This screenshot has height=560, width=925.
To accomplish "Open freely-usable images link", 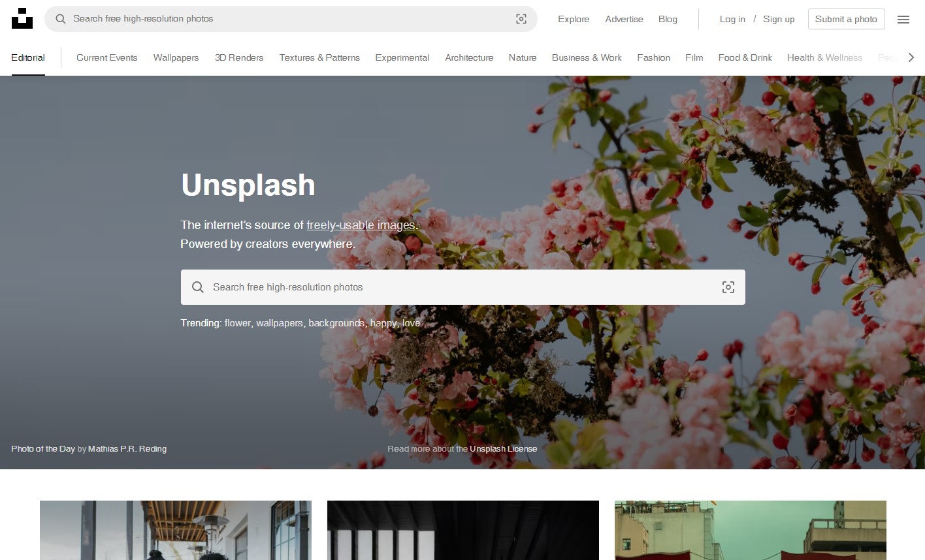I will pos(361,225).
